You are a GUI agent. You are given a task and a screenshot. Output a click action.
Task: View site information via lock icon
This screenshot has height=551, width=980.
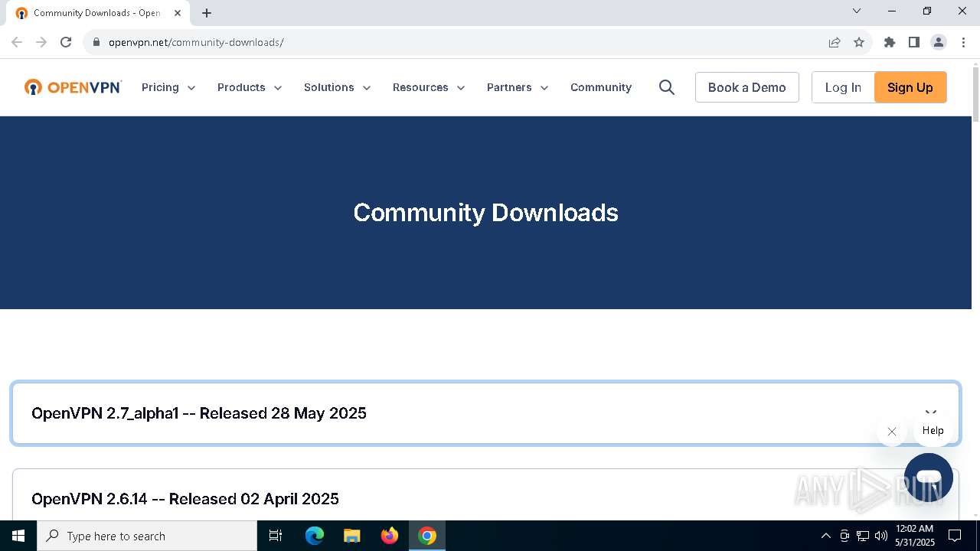(96, 42)
